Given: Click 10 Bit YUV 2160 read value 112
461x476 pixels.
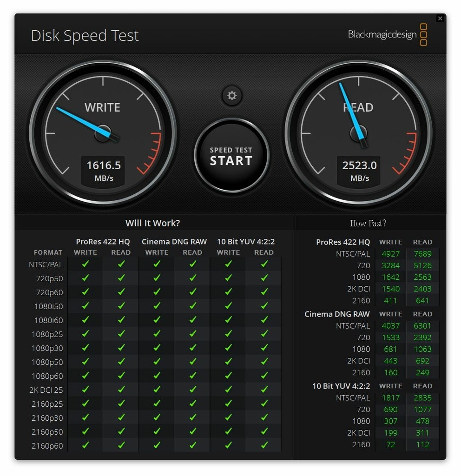Looking at the screenshot, I should pyautogui.click(x=422, y=444).
